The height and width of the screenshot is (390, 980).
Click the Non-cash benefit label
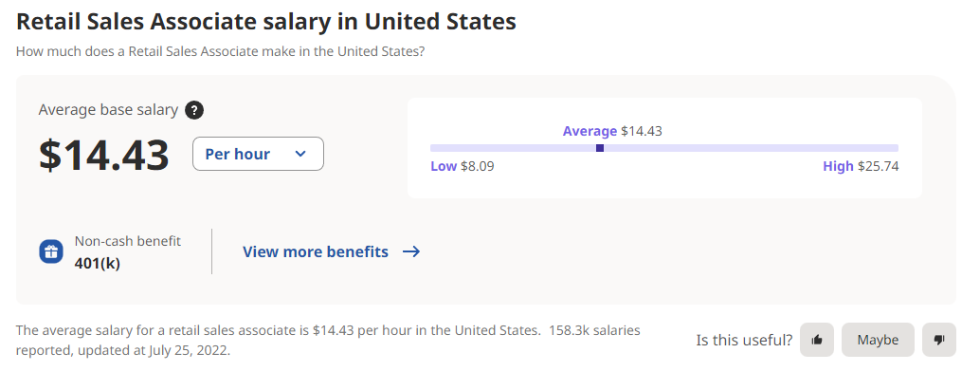[x=128, y=241]
